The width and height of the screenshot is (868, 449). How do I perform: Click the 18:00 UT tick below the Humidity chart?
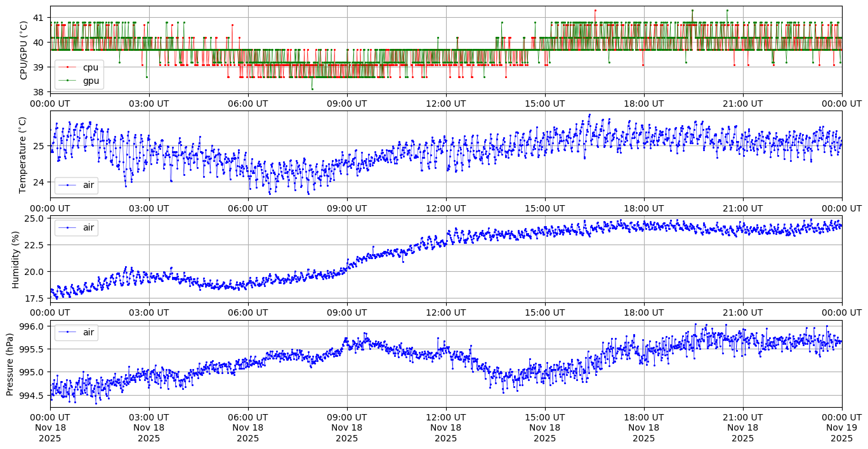[643, 312]
